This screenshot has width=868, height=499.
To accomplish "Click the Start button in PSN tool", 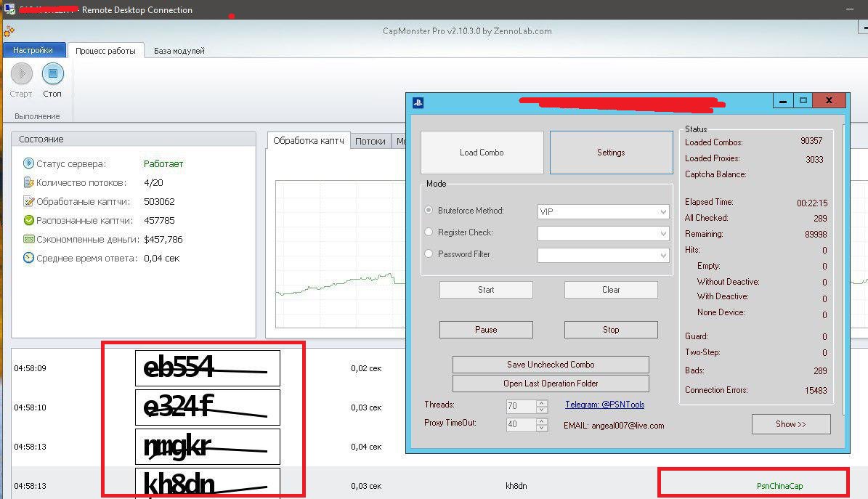I will pos(486,290).
